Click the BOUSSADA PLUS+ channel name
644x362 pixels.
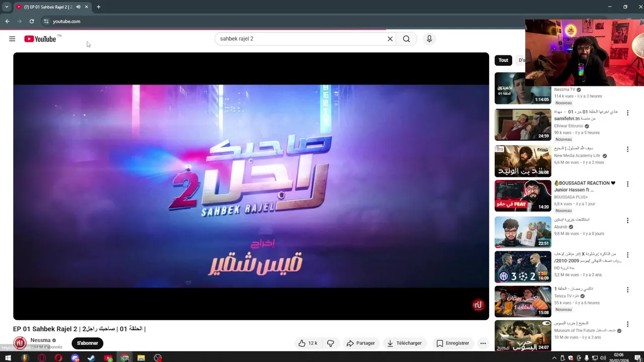click(x=571, y=197)
